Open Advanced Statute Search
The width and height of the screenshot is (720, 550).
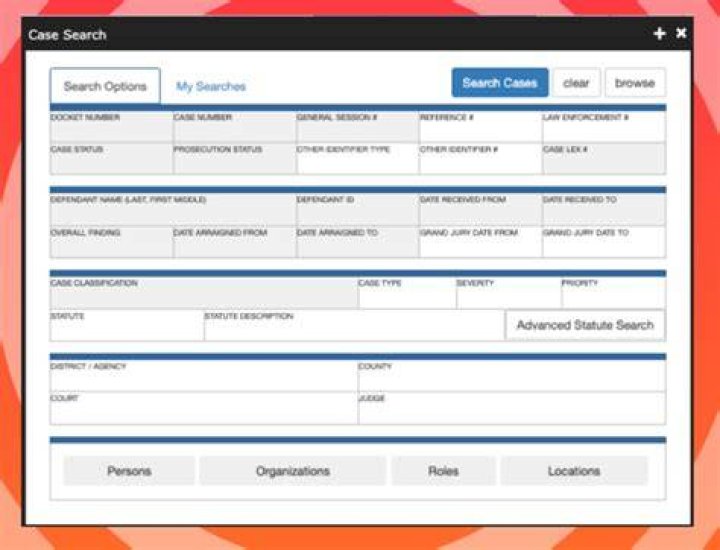pyautogui.click(x=585, y=325)
